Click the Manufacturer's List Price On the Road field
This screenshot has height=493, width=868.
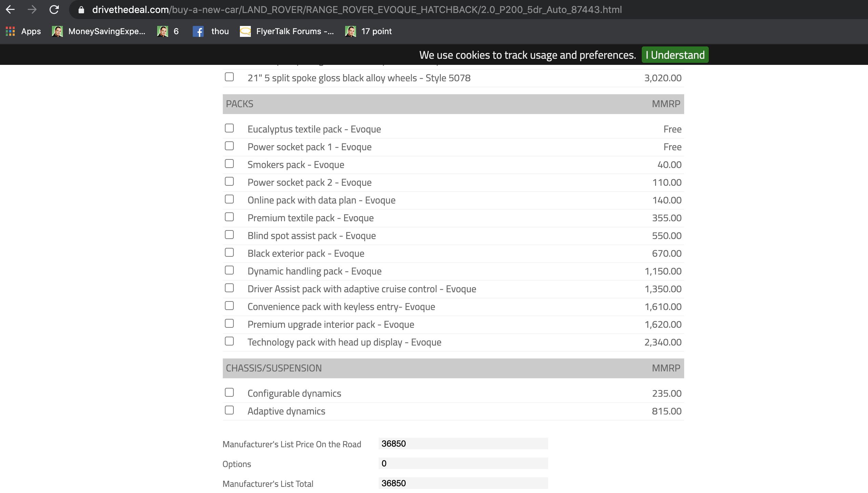[463, 443]
